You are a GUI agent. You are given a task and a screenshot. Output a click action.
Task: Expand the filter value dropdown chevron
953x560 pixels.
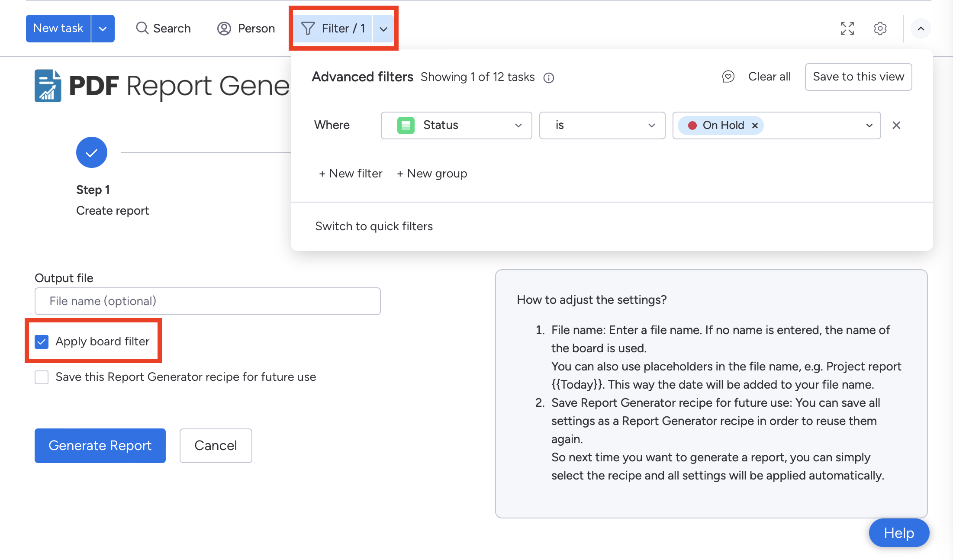tap(869, 126)
